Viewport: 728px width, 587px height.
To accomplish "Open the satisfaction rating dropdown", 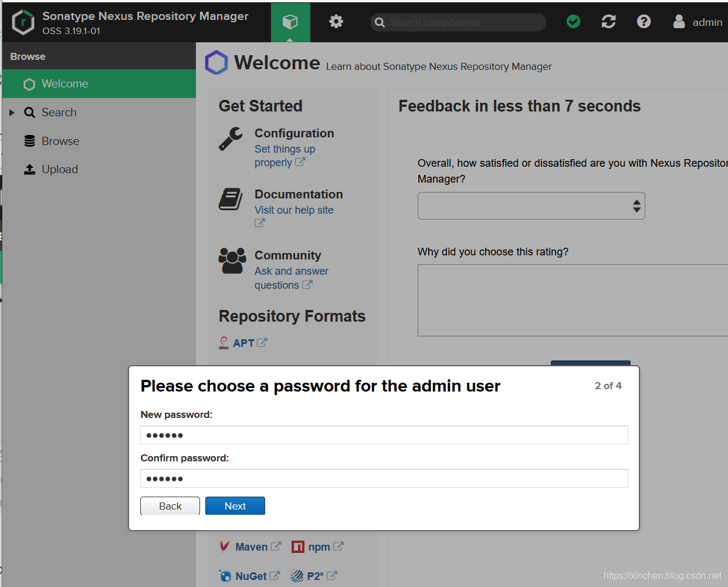I will (x=531, y=206).
